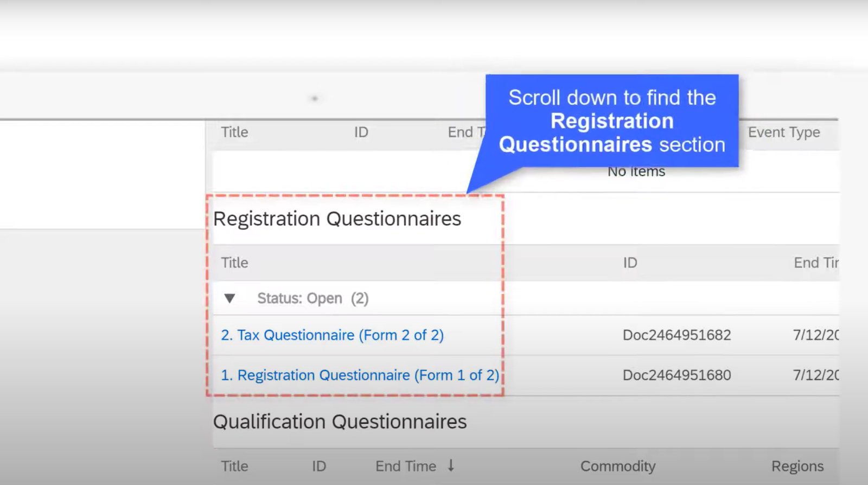Open Registration Questionnaire (Form 1 of 2) link
This screenshot has width=868, height=485.
[x=360, y=375]
